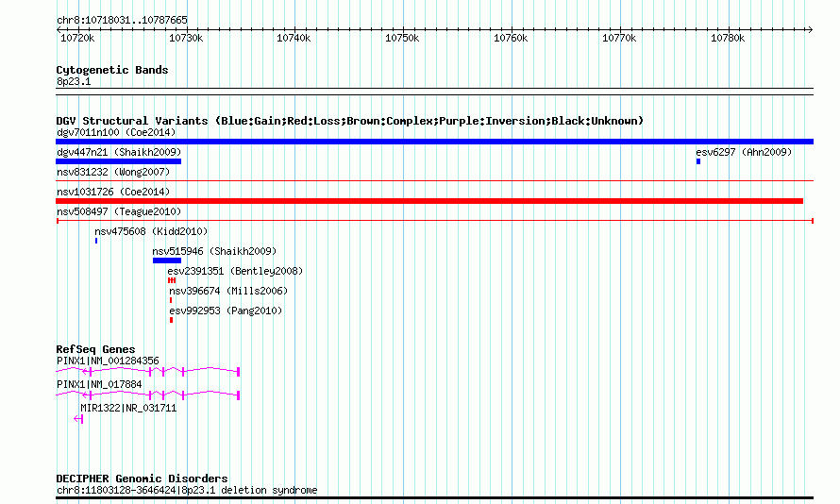Screen dimensions: 840x504
Task: Click the 8p23.1 cytogenetic band label
Action: (x=74, y=81)
